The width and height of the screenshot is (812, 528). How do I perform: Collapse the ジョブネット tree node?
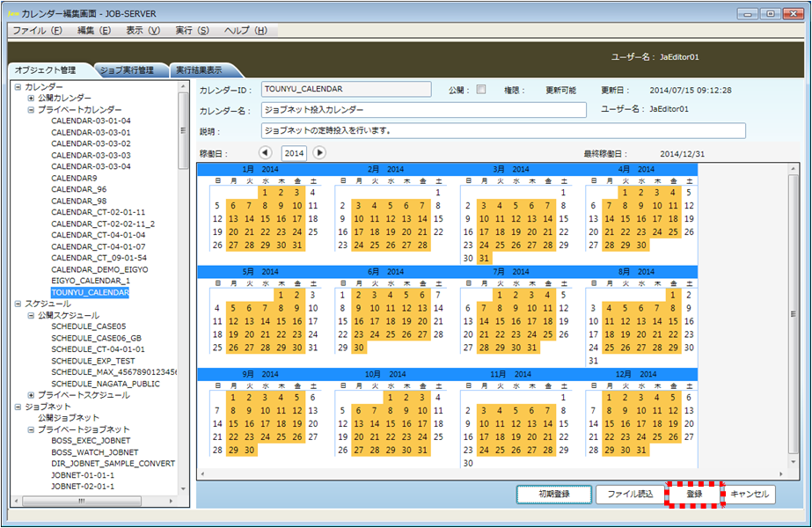[18, 407]
